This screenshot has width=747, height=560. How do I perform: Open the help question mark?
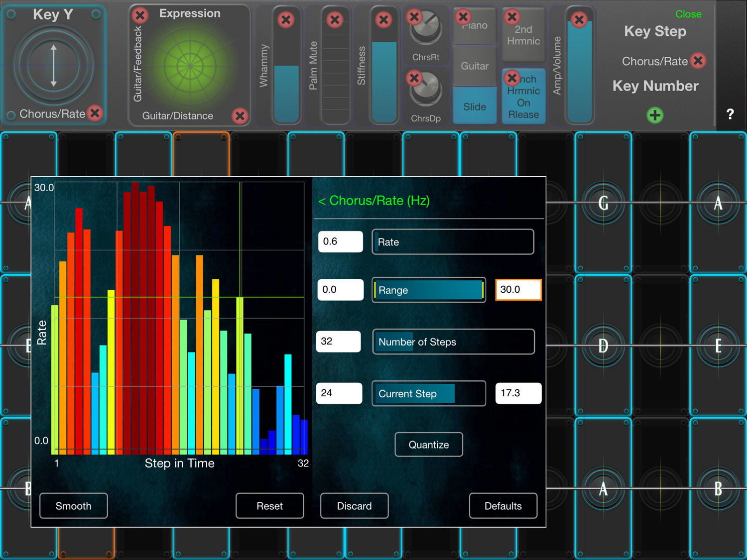pyautogui.click(x=730, y=114)
